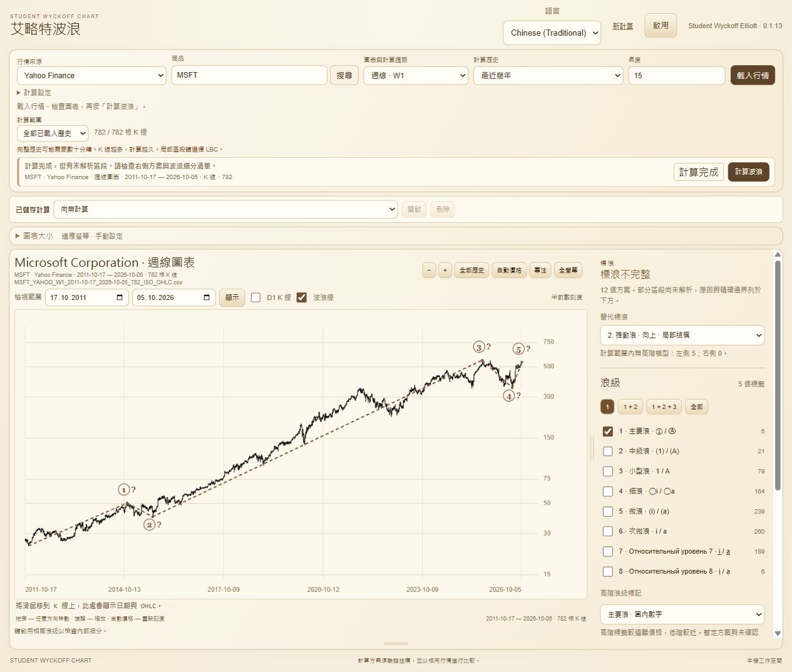Click the minus zoom-out chart button
The width and height of the screenshot is (792, 672).
(x=429, y=271)
